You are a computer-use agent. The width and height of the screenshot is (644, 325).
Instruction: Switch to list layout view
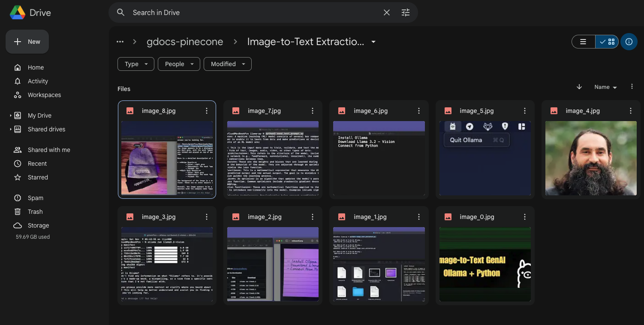pos(583,42)
